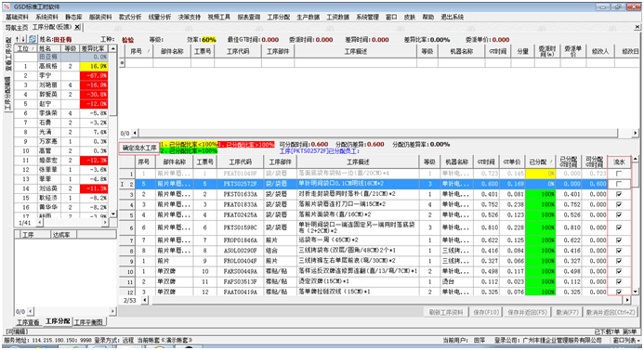Click up arrow of process table vertical scrollbar

[636, 159]
